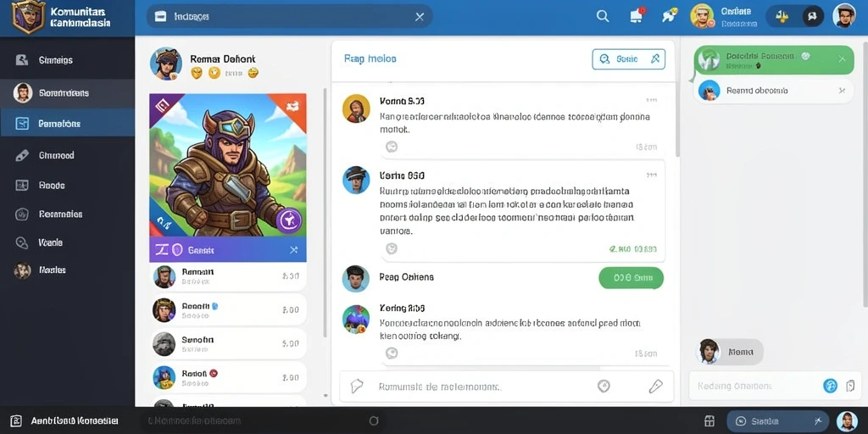React using emoji icon under second message

392,248
